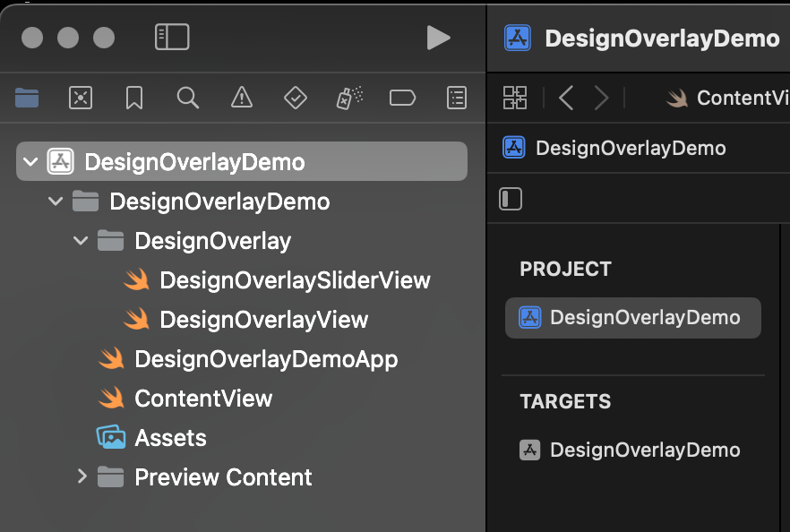Open the Find navigator magnifier icon
Image resolution: width=790 pixels, height=532 pixels.
pos(188,98)
